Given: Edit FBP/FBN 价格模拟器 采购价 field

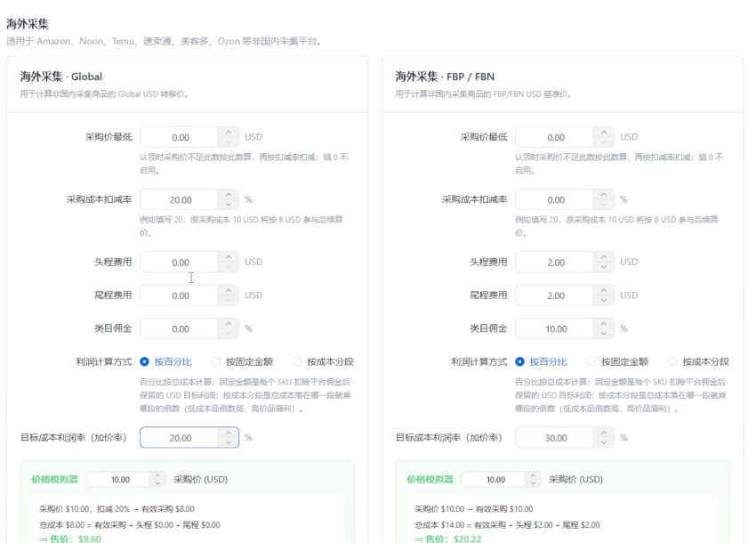Looking at the screenshot, I should click(x=495, y=479).
